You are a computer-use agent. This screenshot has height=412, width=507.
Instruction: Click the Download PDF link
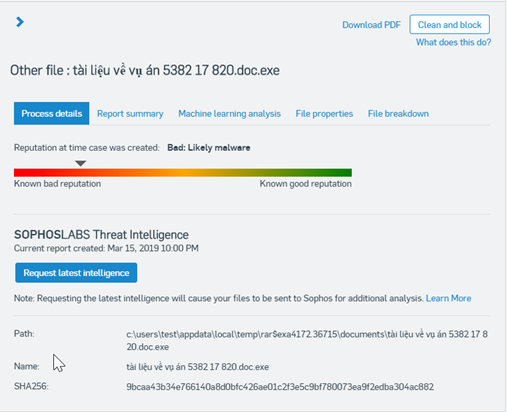(371, 25)
